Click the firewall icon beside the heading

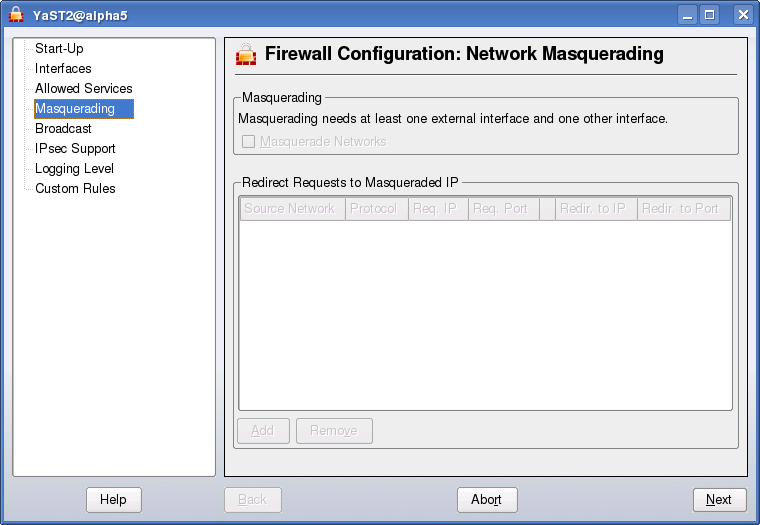(x=246, y=54)
